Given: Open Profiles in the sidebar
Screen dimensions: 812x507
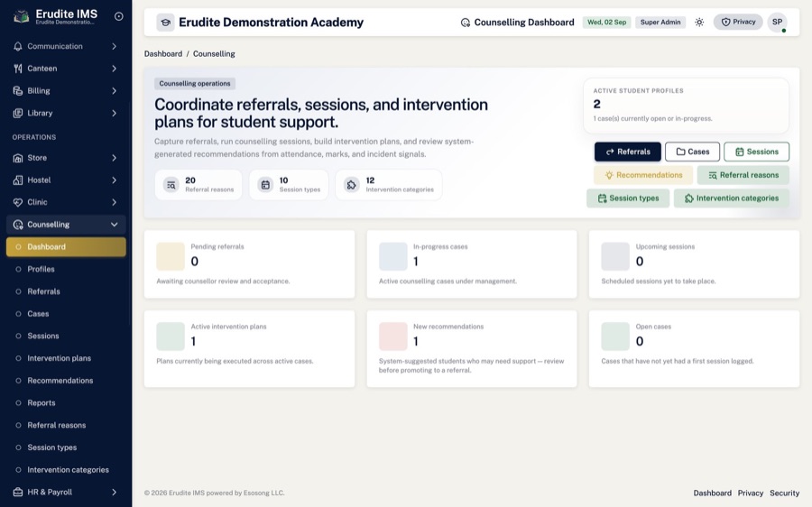Looking at the screenshot, I should click(x=66, y=270).
